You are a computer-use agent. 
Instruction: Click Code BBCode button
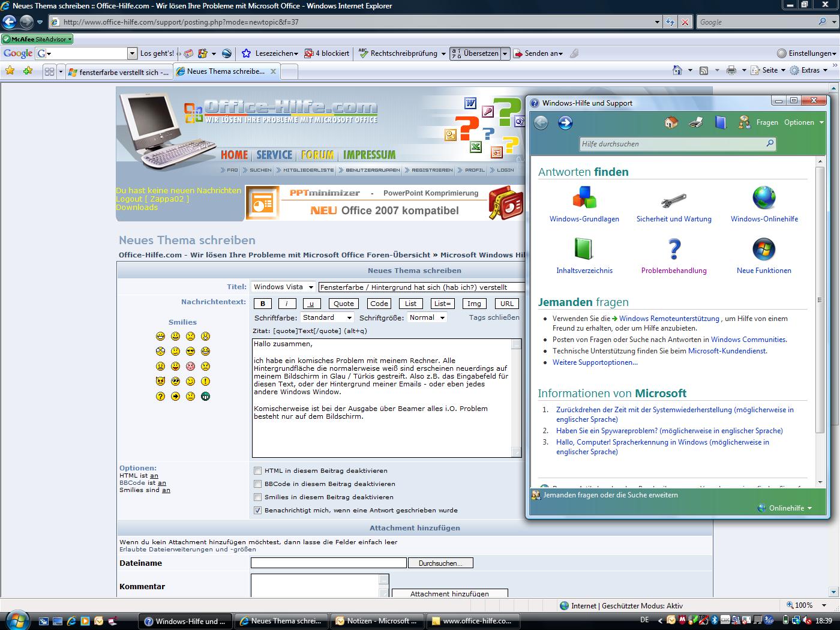(379, 304)
